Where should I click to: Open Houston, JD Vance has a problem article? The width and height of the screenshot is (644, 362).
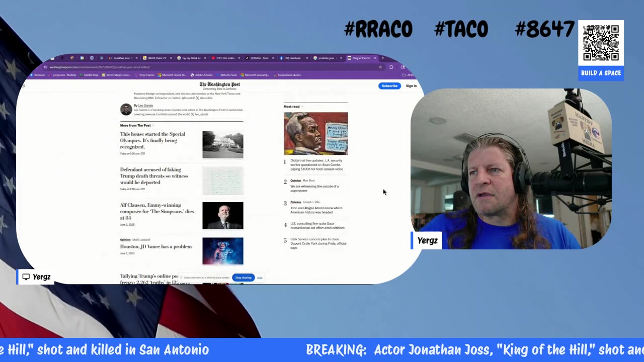156,247
